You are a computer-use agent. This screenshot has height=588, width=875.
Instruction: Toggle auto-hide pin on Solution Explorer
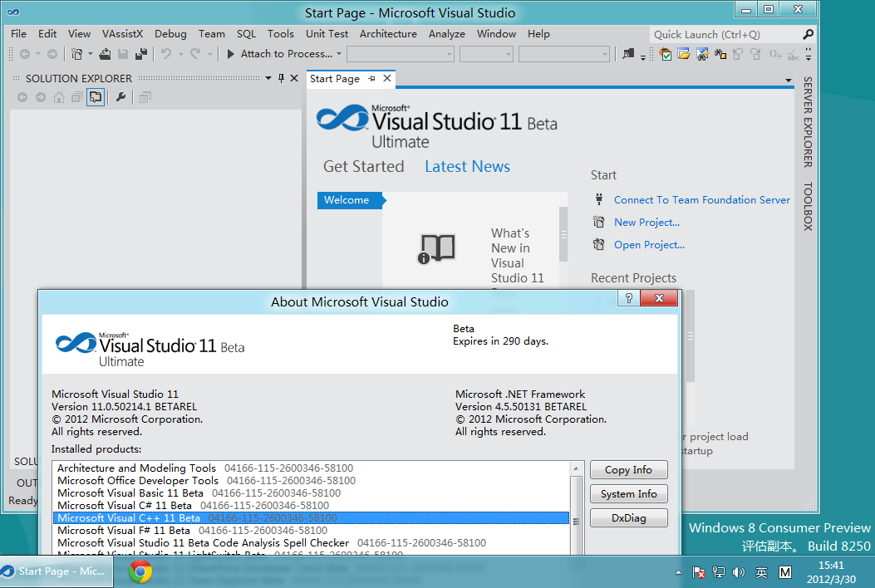click(x=281, y=78)
